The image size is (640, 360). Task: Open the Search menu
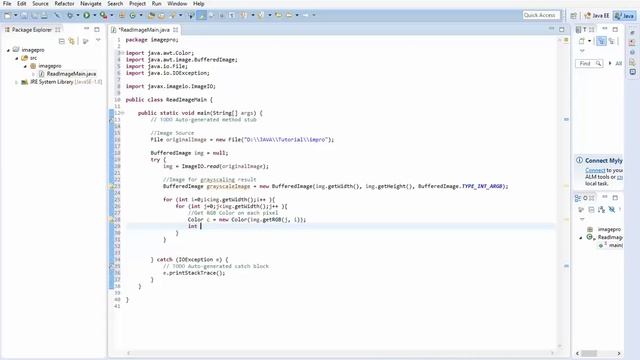115,4
